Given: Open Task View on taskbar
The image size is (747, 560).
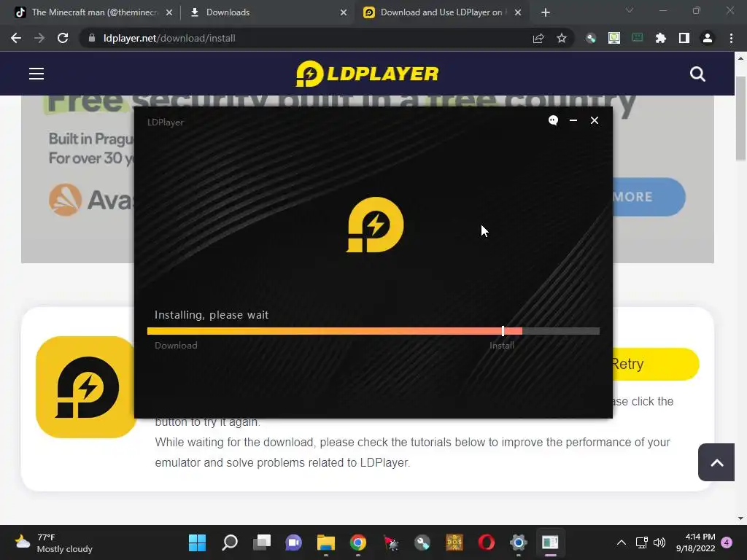Looking at the screenshot, I should click(262, 542).
